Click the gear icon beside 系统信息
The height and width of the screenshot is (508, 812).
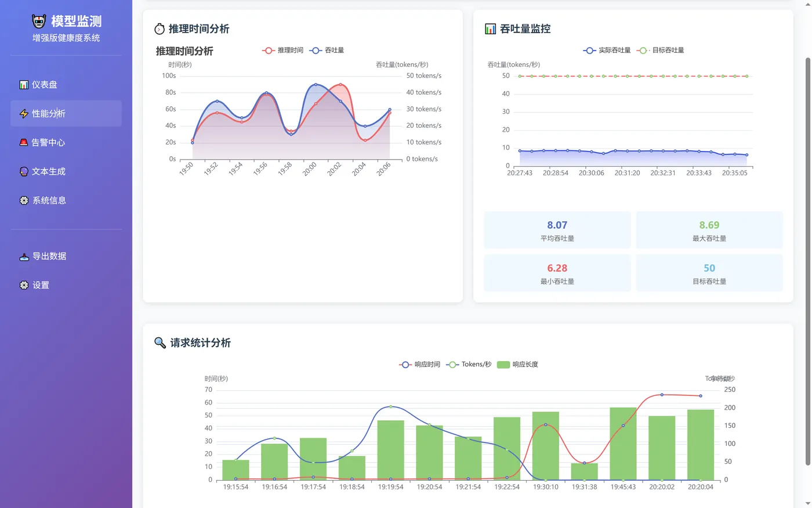tap(25, 200)
